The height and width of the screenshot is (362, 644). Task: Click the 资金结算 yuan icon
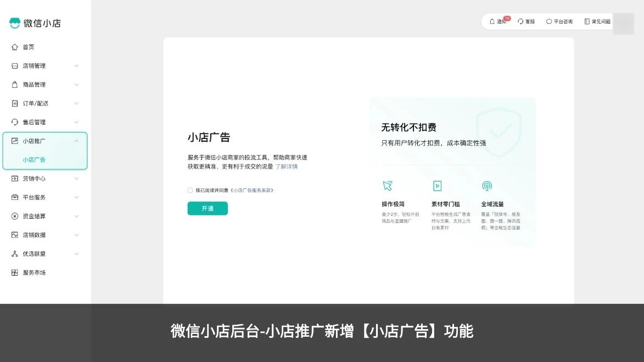[15, 216]
